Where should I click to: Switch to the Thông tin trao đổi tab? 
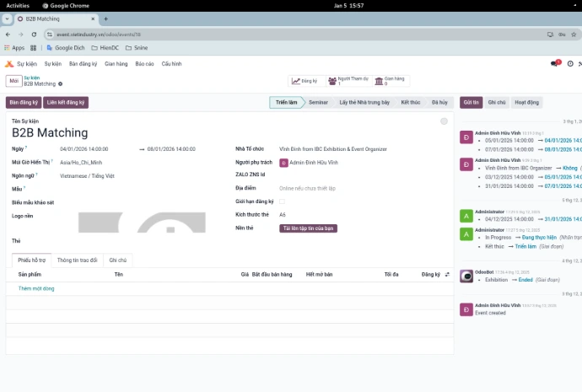click(x=77, y=260)
